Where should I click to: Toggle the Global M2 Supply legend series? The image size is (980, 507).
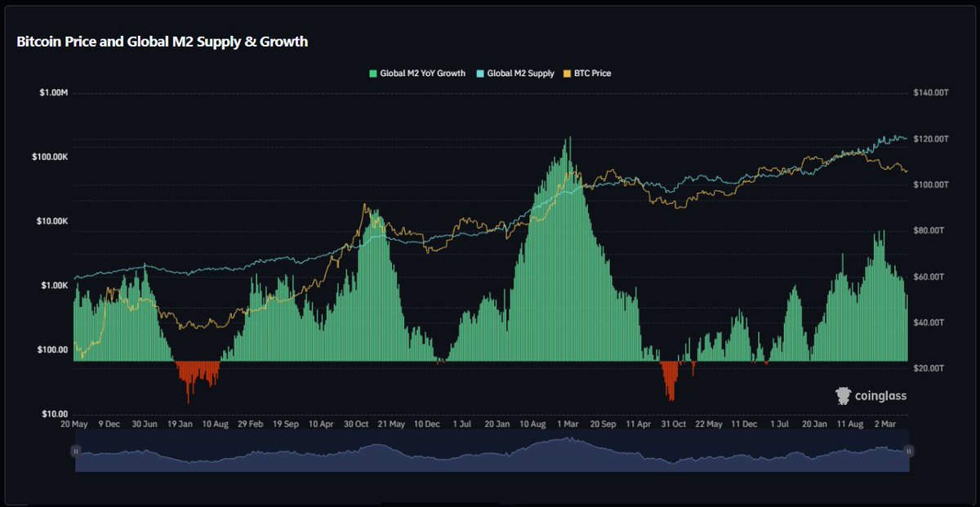tap(514, 73)
